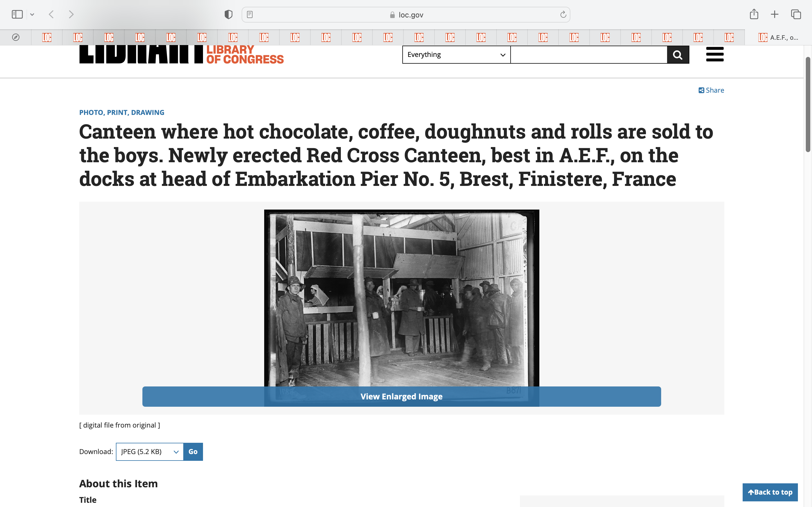812x507 pixels.
Task: Open the hamburger main menu
Action: [x=715, y=54]
